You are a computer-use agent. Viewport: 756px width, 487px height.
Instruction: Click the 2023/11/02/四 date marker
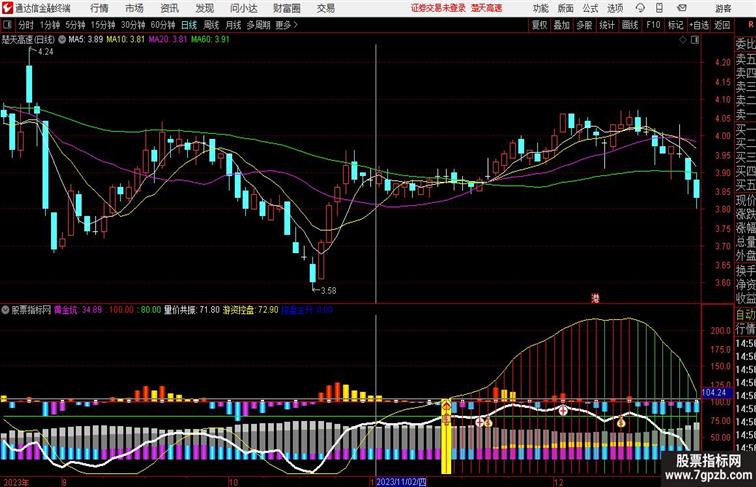pos(401,482)
